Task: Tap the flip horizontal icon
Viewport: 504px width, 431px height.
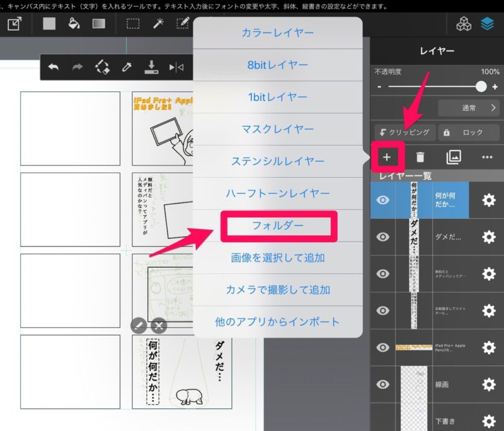Action: pos(176,67)
